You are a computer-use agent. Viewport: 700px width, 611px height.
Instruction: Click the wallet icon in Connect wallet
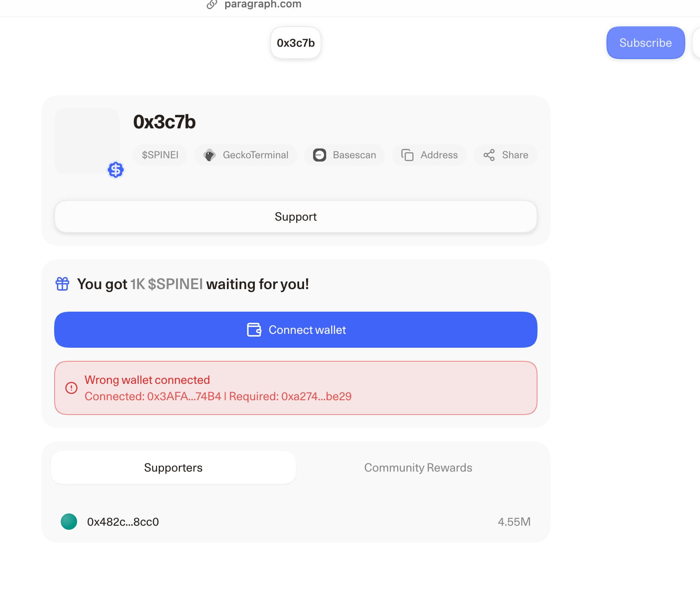point(254,330)
